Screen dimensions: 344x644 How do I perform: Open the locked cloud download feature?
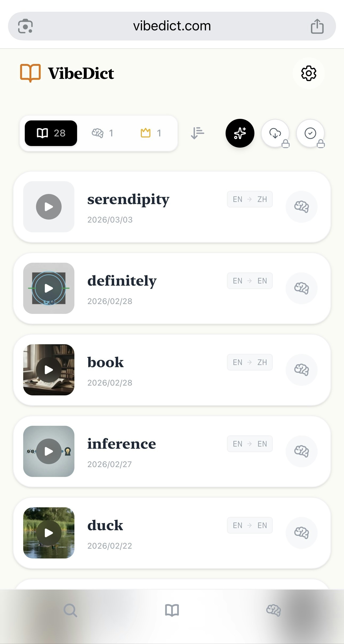[275, 133]
